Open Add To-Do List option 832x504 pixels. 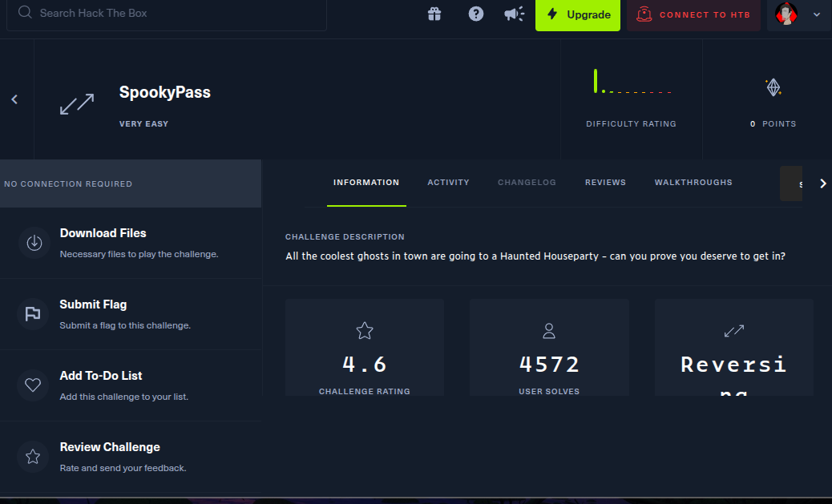131,385
